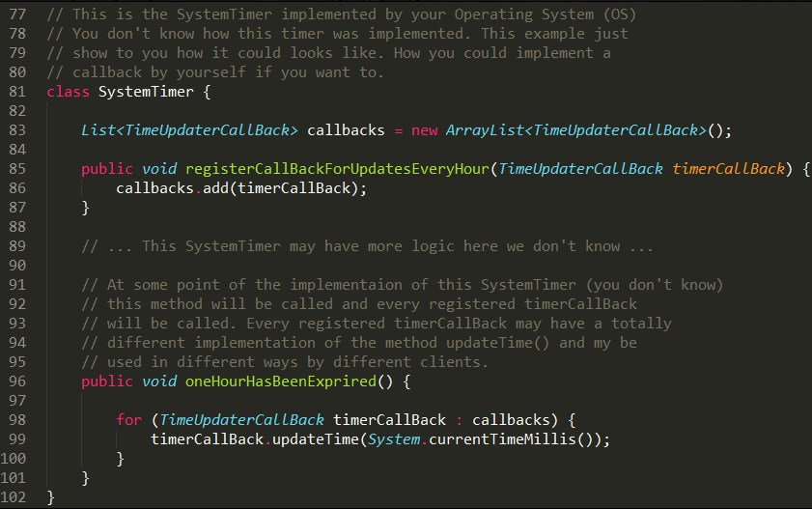The height and width of the screenshot is (509, 812).
Task: Click 'ArrayList<TimeUpdaterCallBack>' on line 83
Action: tap(575, 130)
